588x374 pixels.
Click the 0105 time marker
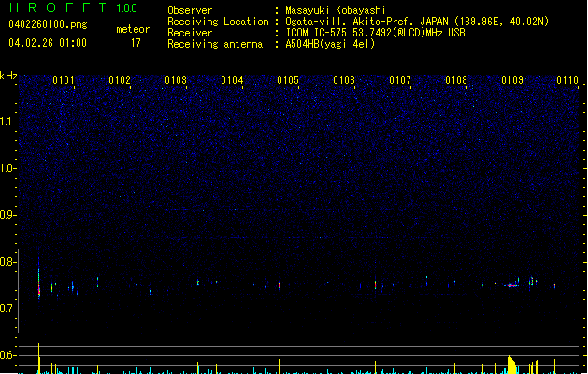[x=288, y=80]
